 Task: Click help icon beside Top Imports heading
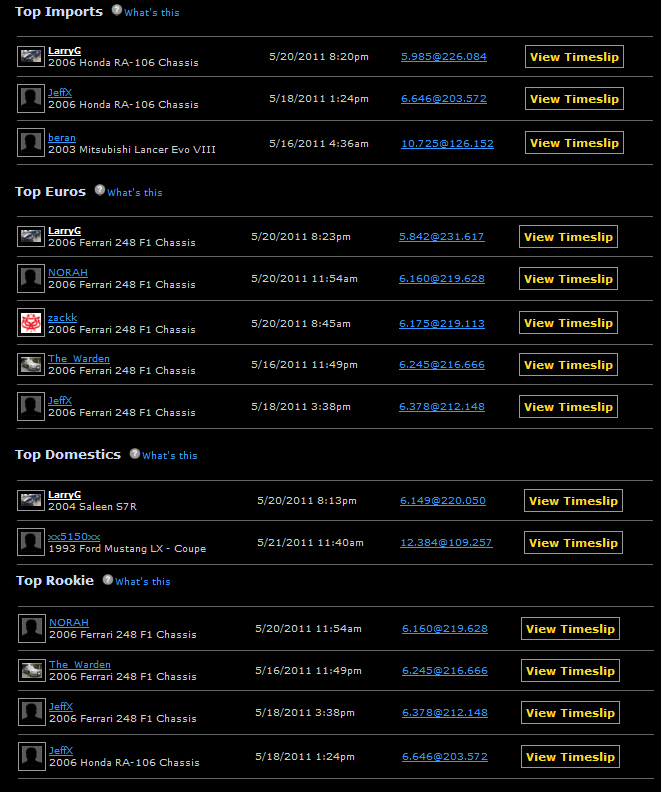pos(116,11)
